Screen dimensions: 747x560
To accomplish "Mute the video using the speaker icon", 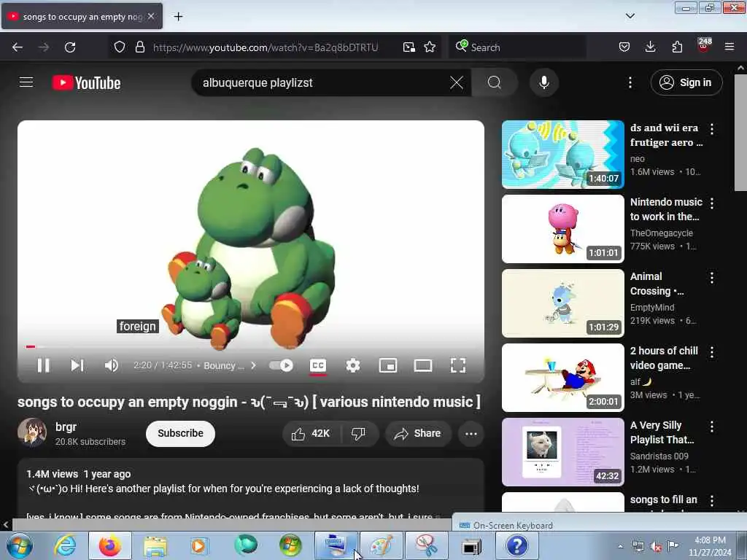I will [112, 365].
